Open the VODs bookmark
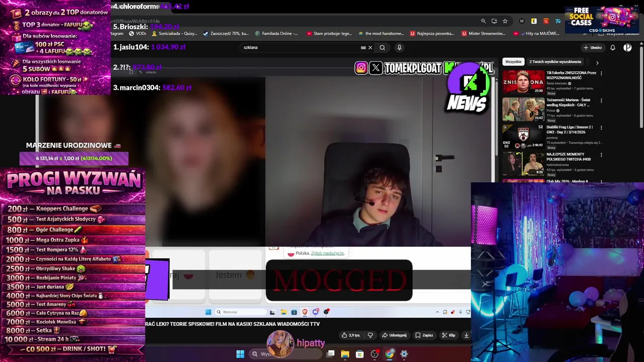The width and height of the screenshot is (644, 362). [137, 34]
